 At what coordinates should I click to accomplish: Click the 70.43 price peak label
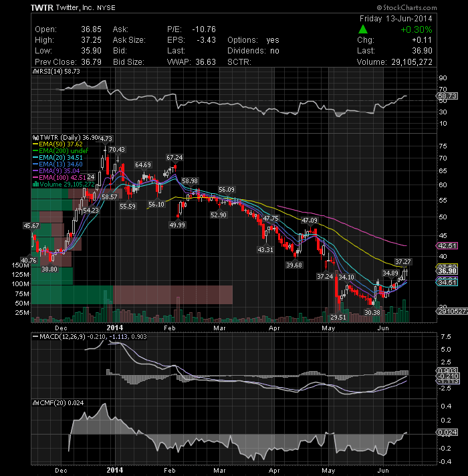(x=117, y=149)
